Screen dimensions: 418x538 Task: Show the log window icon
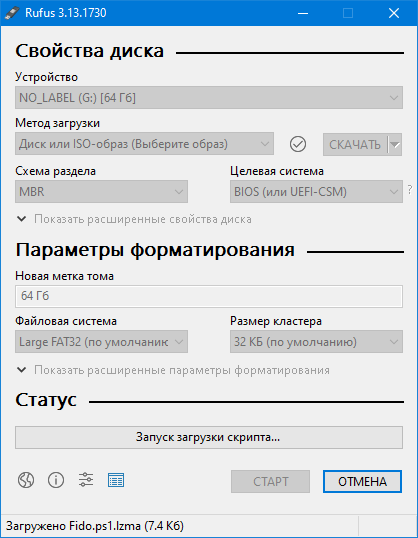click(x=116, y=480)
